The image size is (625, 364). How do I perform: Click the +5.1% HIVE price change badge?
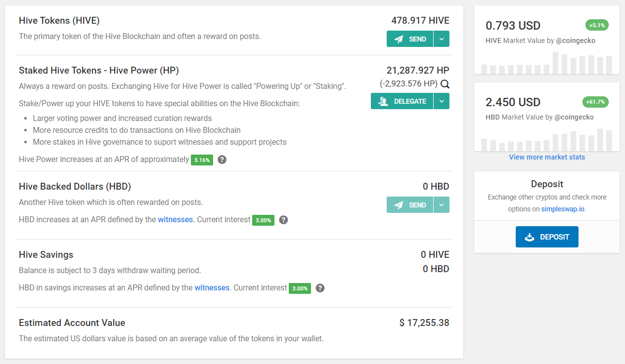(x=597, y=25)
